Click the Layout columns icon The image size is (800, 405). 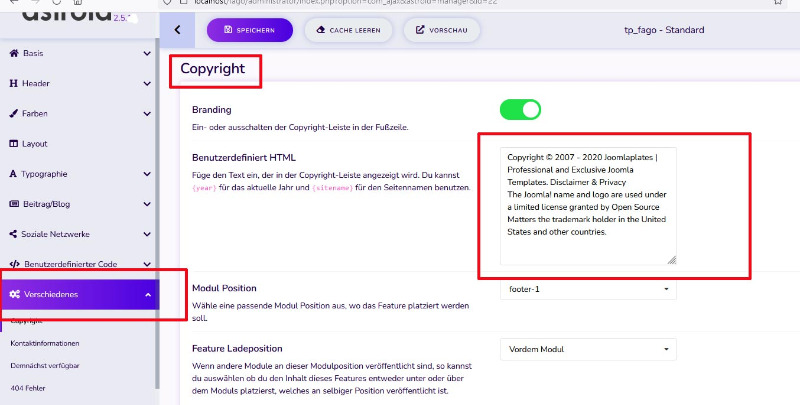[x=14, y=144]
